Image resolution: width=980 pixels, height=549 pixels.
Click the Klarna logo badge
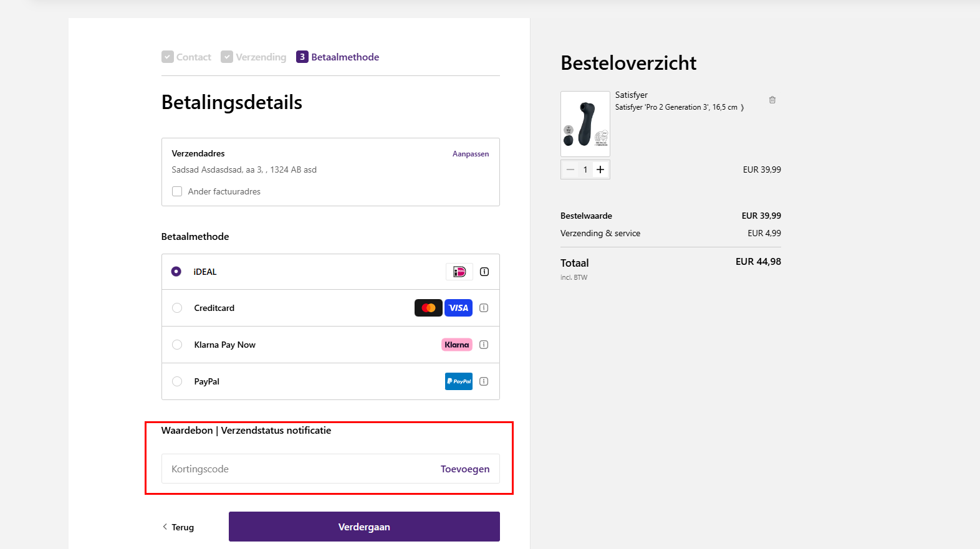(x=457, y=345)
